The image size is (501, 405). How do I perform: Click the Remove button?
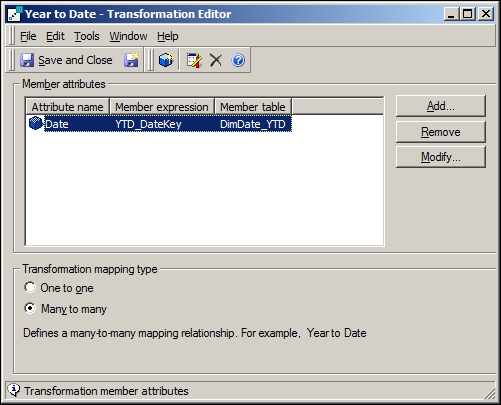(441, 132)
